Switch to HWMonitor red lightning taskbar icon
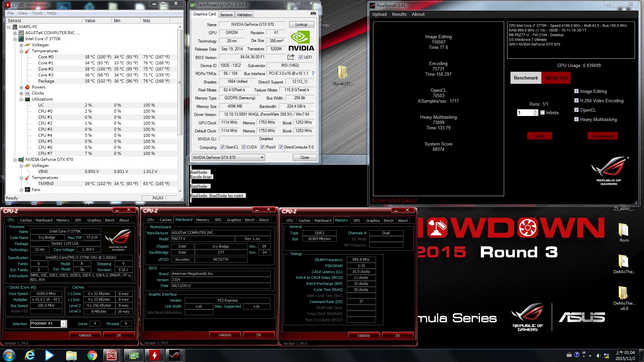 [155, 355]
